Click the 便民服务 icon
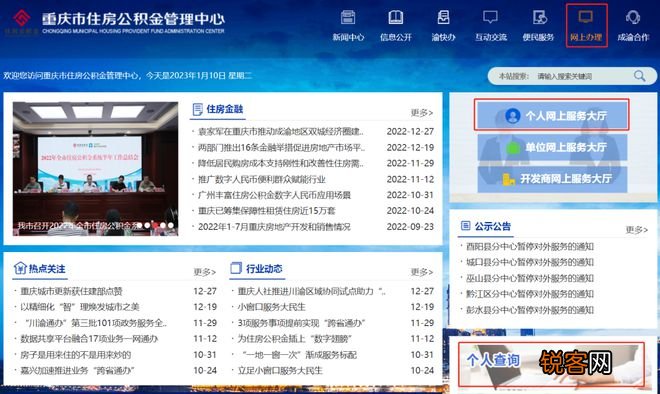Screen dimensions: 660x394 click(539, 18)
